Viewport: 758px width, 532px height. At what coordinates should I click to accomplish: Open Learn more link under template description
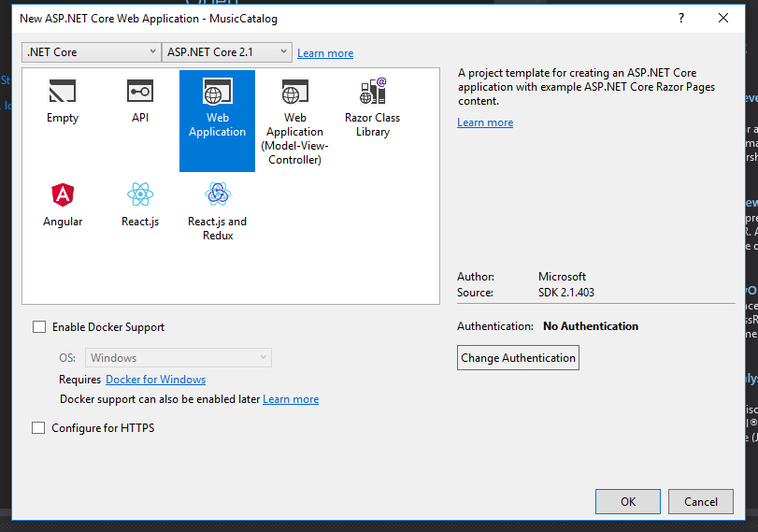[485, 122]
